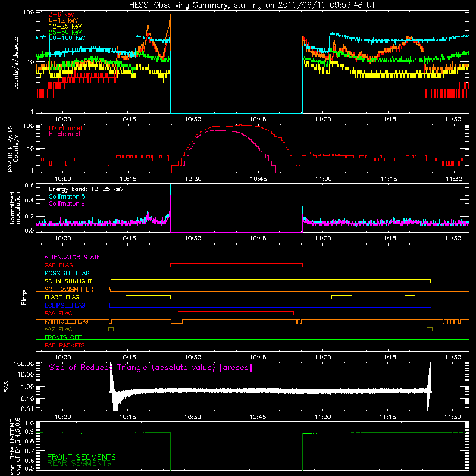Viewport: 476px width, 476px height.
Task: Click the Normalized modulation axis label
Action: pyautogui.click(x=15, y=208)
